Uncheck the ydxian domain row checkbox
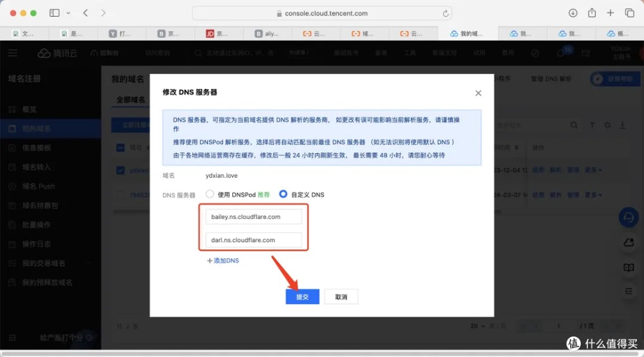 coord(120,170)
